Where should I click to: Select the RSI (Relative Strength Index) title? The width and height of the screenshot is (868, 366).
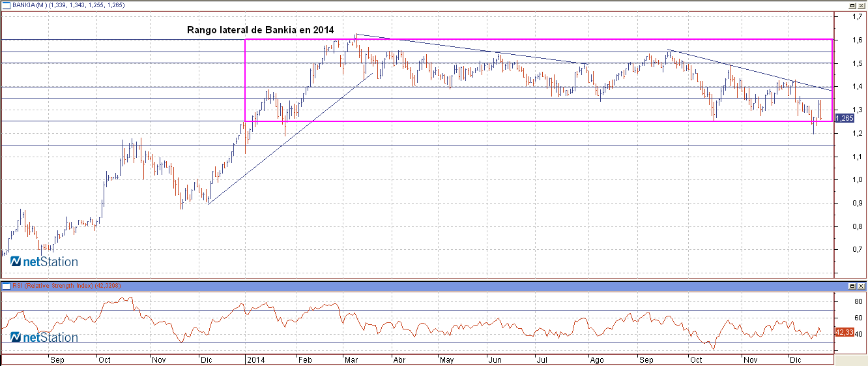click(x=53, y=286)
